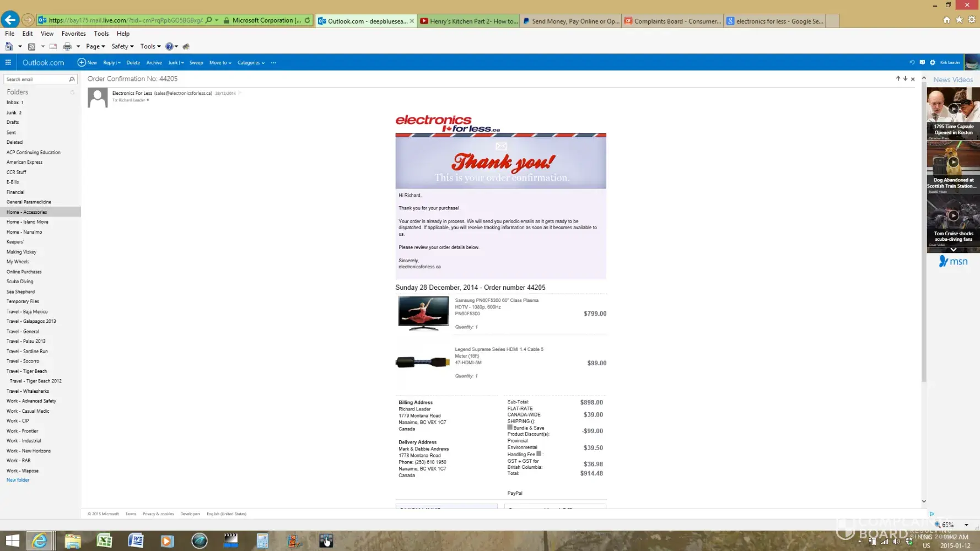Open browser Tools gear at top right

point(972,20)
